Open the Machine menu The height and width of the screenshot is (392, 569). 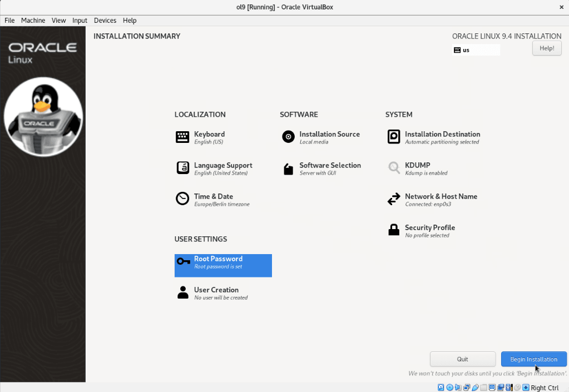[33, 21]
